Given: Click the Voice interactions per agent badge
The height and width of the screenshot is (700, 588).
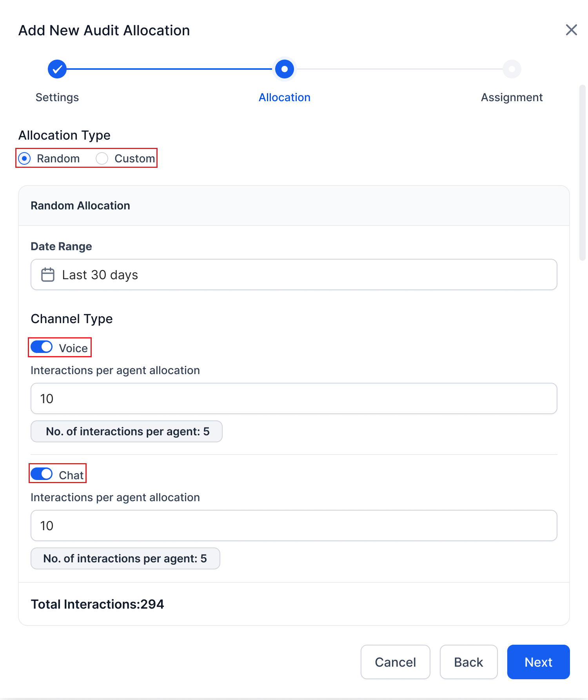Looking at the screenshot, I should [127, 431].
